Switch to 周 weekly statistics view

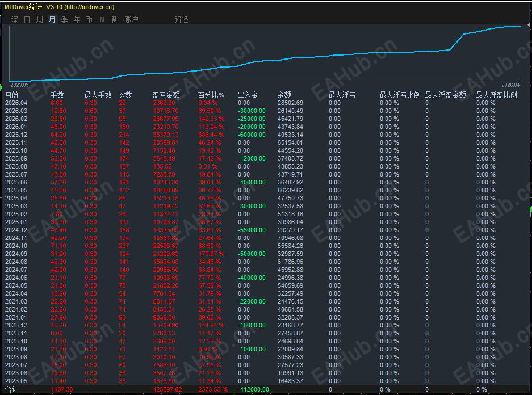click(x=39, y=19)
